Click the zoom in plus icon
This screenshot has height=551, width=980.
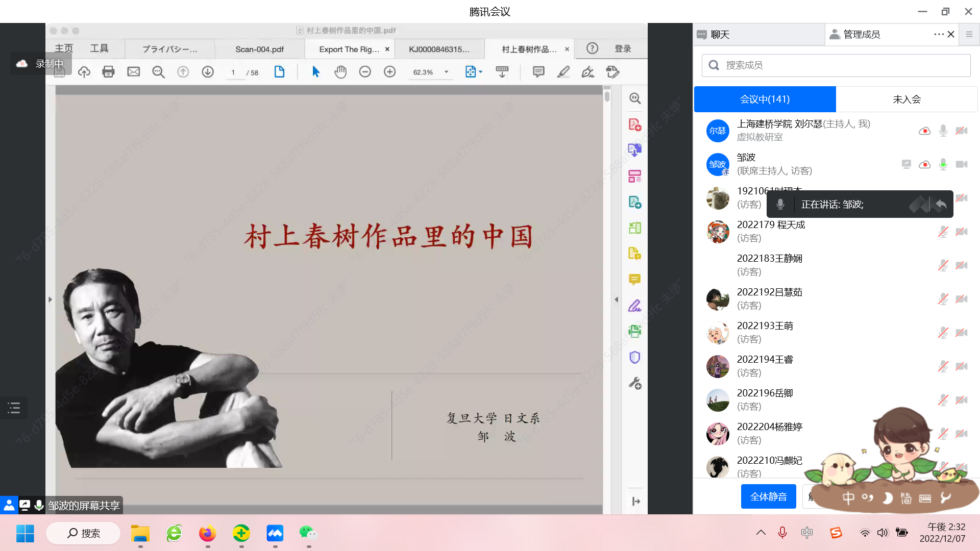[x=389, y=72]
